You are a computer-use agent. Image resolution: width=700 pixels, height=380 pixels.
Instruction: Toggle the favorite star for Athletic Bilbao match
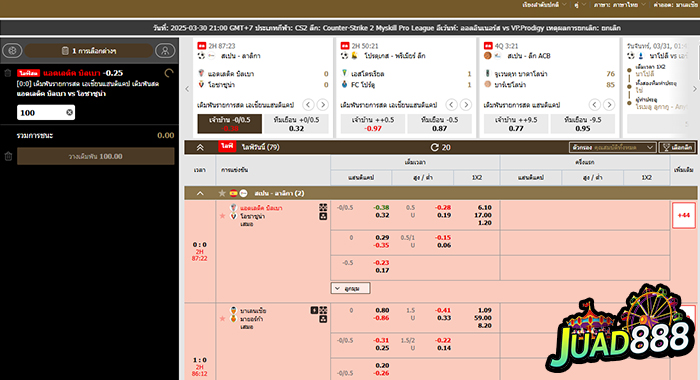[222, 216]
